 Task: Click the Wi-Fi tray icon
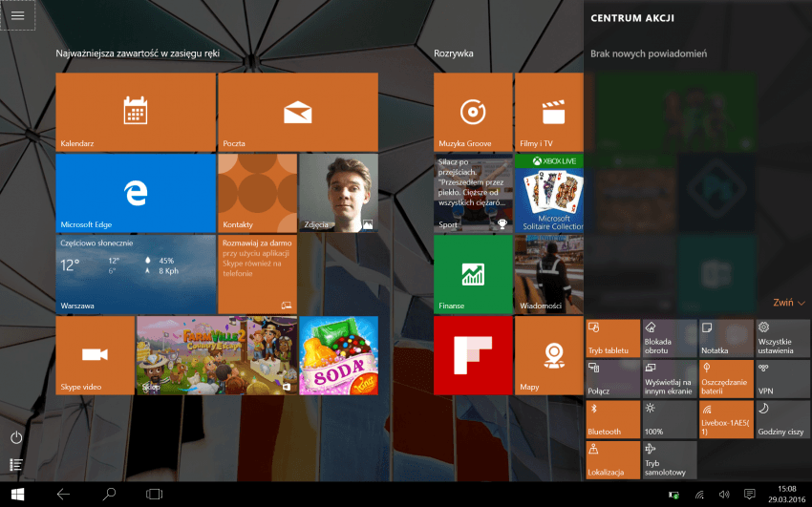pos(699,496)
